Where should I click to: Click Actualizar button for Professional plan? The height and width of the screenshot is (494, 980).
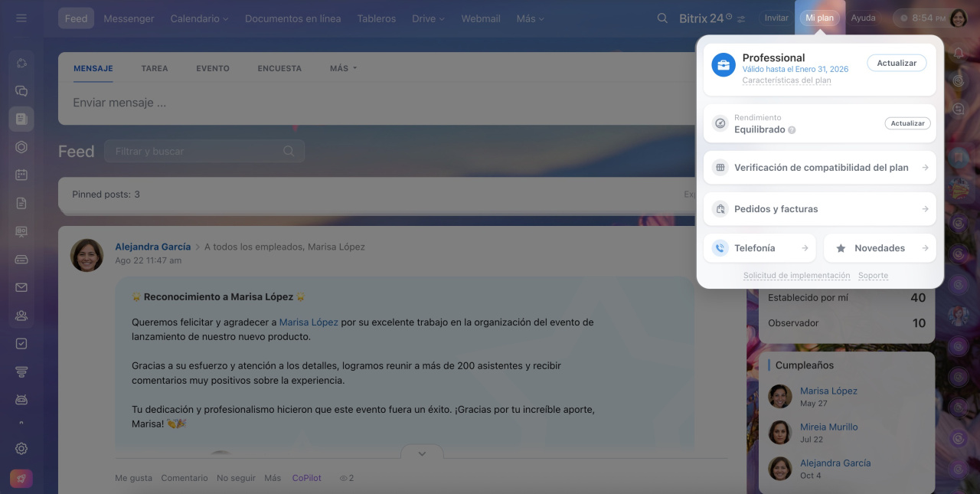[897, 64]
